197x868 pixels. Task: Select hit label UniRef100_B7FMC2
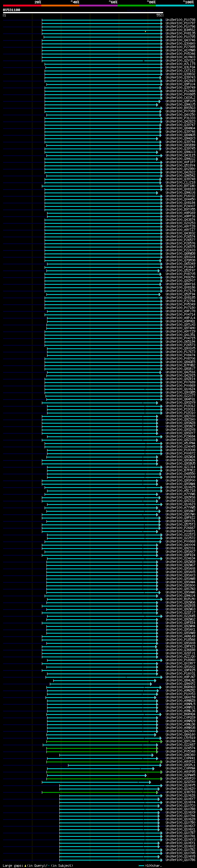180,470
